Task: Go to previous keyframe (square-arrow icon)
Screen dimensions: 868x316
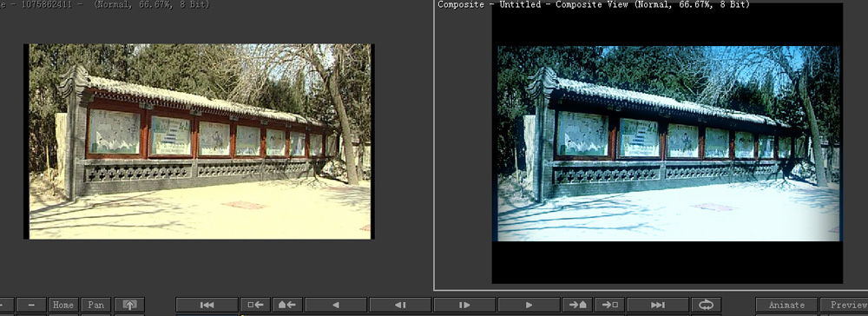Action: pyautogui.click(x=256, y=305)
